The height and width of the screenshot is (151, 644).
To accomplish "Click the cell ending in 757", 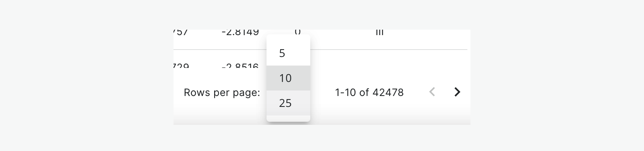I will click(x=181, y=32).
